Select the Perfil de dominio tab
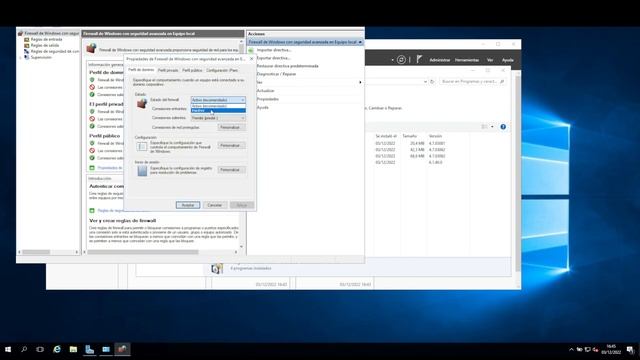The height and width of the screenshot is (360, 640). click(141, 70)
